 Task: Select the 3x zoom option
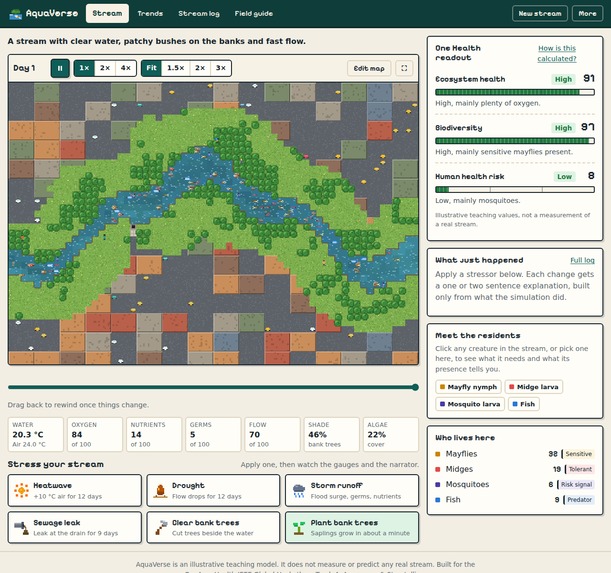pos(221,68)
